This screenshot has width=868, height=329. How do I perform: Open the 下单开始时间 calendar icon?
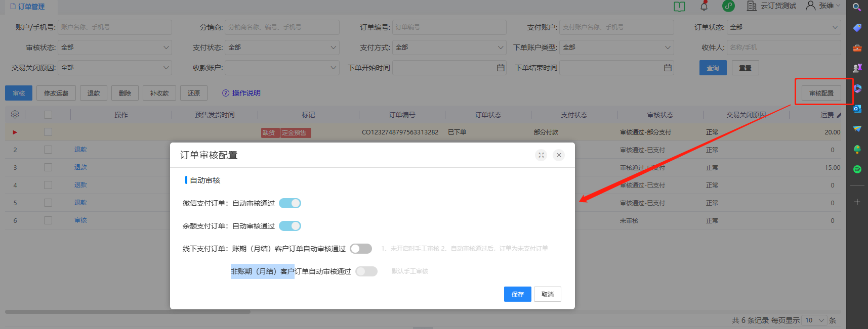501,68
